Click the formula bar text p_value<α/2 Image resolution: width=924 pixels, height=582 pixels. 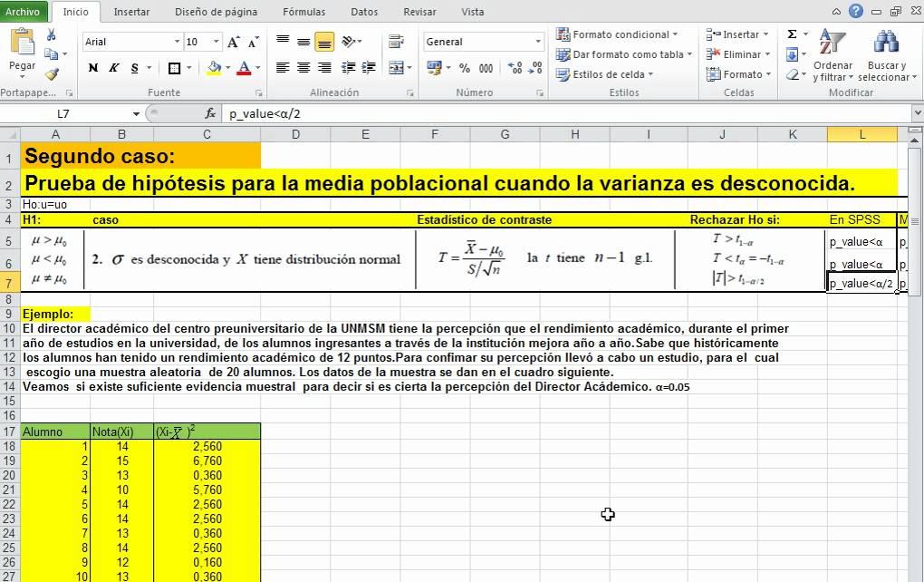tap(265, 114)
